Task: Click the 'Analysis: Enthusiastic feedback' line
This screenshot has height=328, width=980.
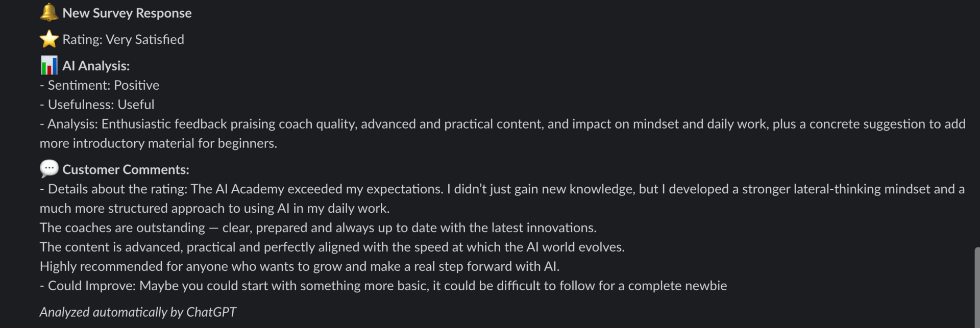Action: 503,124
